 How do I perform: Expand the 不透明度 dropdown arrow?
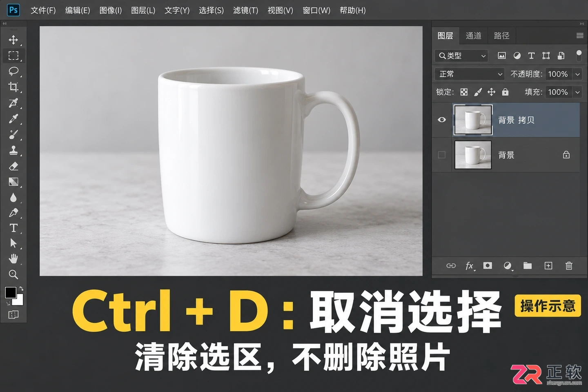(x=578, y=74)
